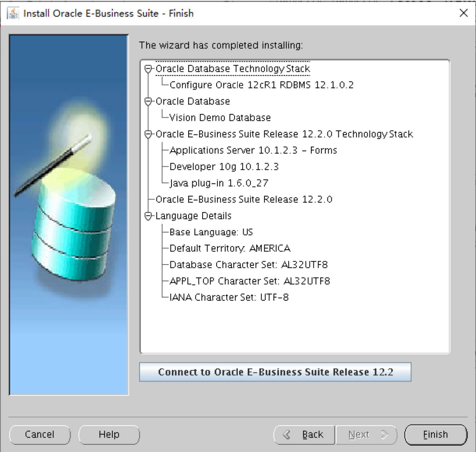Screen dimensions: 476x452
Task: Collapse the Oracle Database tree node
Action: click(148, 102)
